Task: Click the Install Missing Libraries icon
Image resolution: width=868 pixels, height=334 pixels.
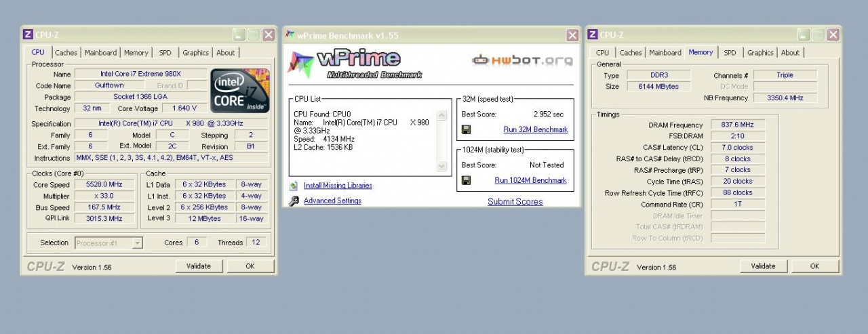Action: tap(294, 186)
